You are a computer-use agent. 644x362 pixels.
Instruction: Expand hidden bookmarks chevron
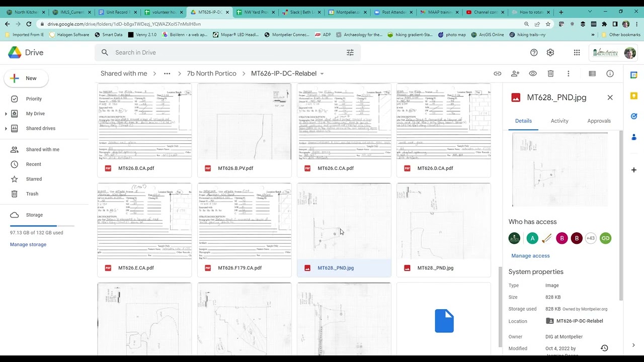(593, 35)
